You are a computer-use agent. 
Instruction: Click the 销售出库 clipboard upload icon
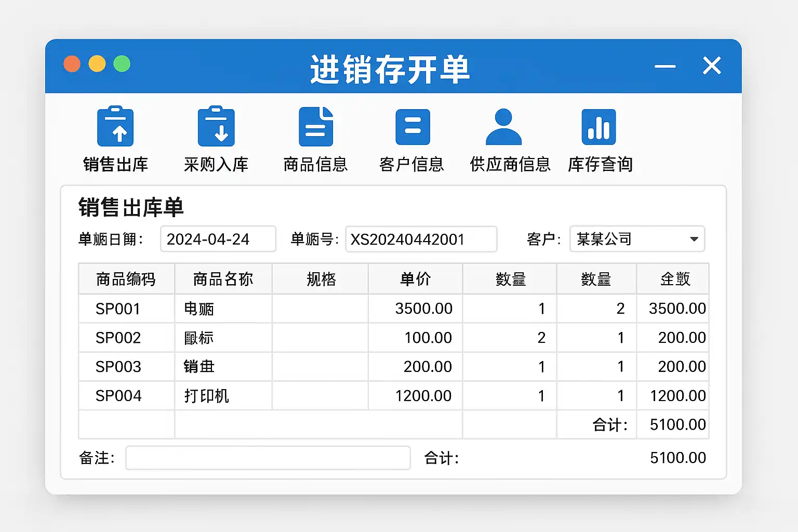pos(115,127)
